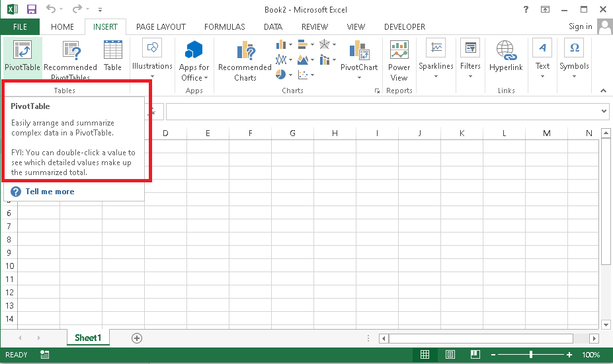Open Power View report
Viewport: 613px width, 364px height.
[399, 61]
